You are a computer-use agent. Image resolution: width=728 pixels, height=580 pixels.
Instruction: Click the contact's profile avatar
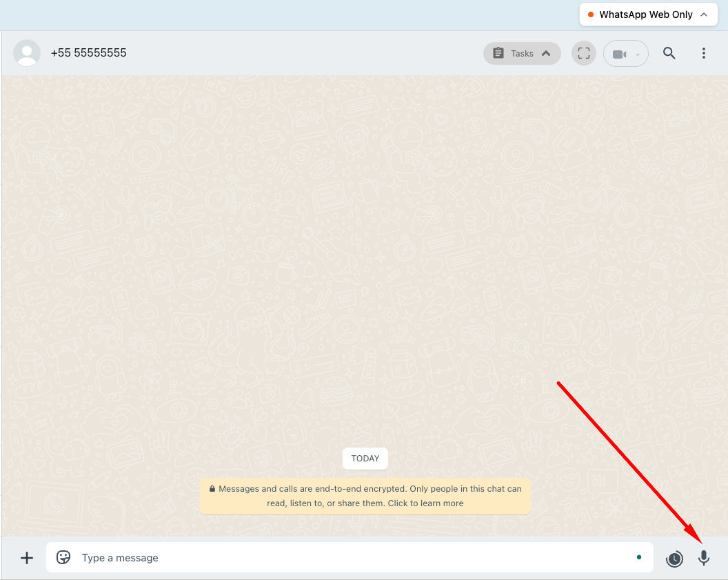click(x=26, y=52)
